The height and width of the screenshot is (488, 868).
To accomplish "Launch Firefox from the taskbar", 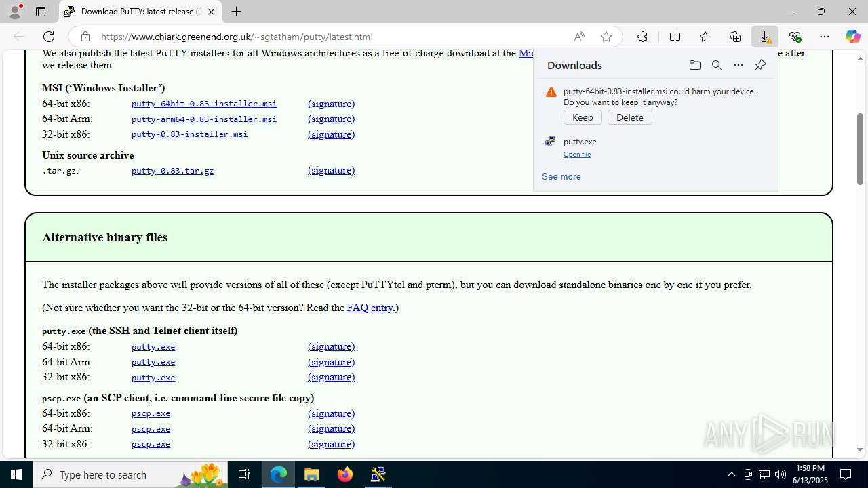I will [x=345, y=474].
